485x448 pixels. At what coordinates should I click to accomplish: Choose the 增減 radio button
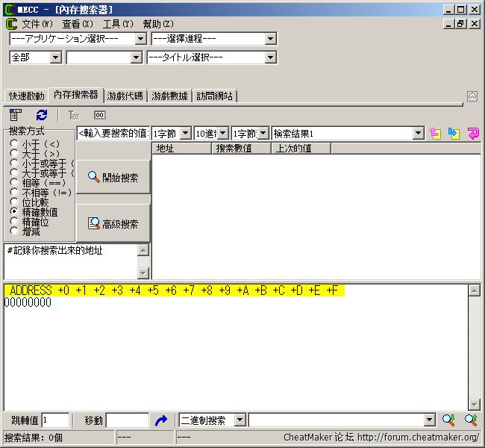[x=15, y=231]
